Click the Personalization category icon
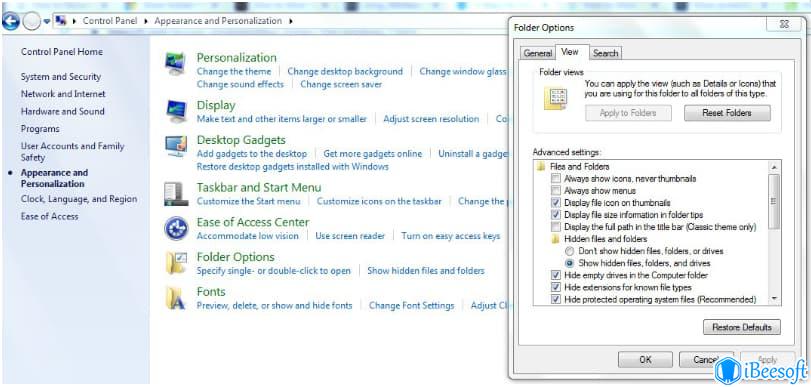Image resolution: width=811 pixels, height=387 pixels. [175, 64]
